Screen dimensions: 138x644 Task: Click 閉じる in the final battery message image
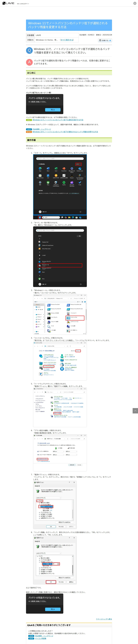53,609
